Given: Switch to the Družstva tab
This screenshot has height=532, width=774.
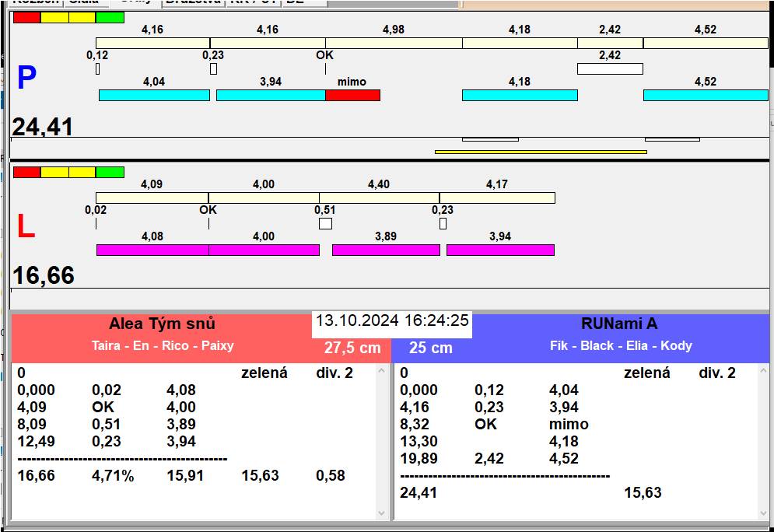Looking at the screenshot, I should pos(192,2).
